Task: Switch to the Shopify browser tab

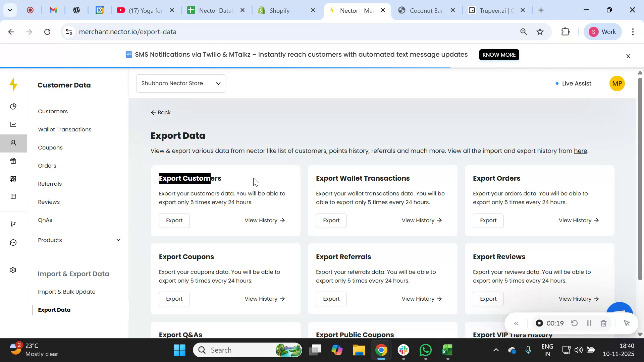Action: (279, 10)
